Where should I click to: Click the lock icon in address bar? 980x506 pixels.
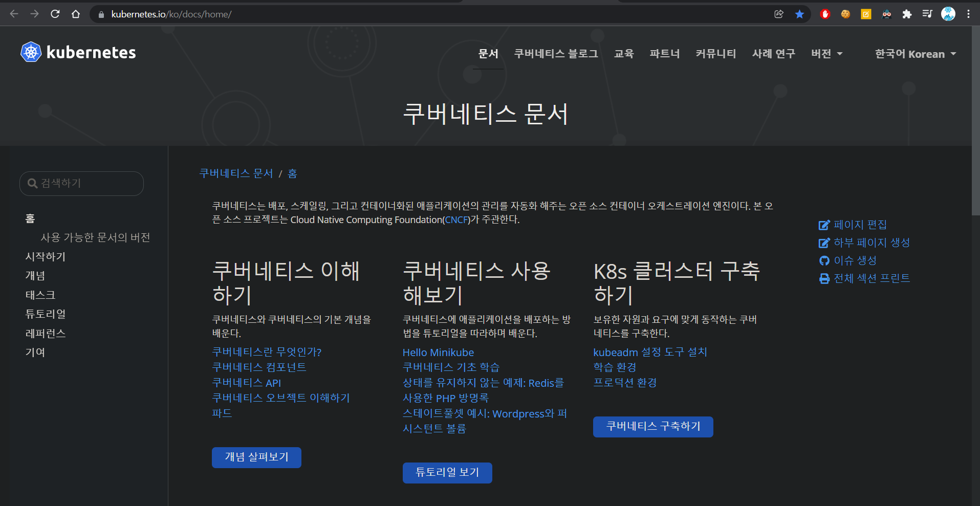point(101,14)
